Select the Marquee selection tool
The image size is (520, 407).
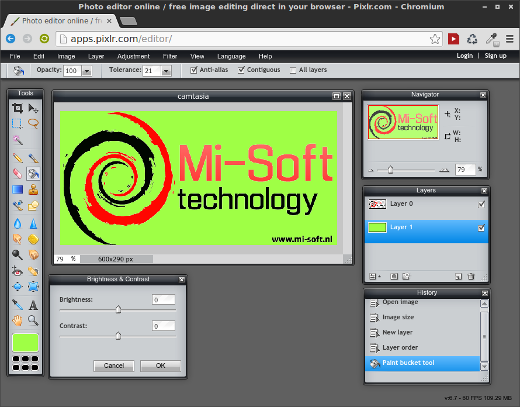[17, 123]
